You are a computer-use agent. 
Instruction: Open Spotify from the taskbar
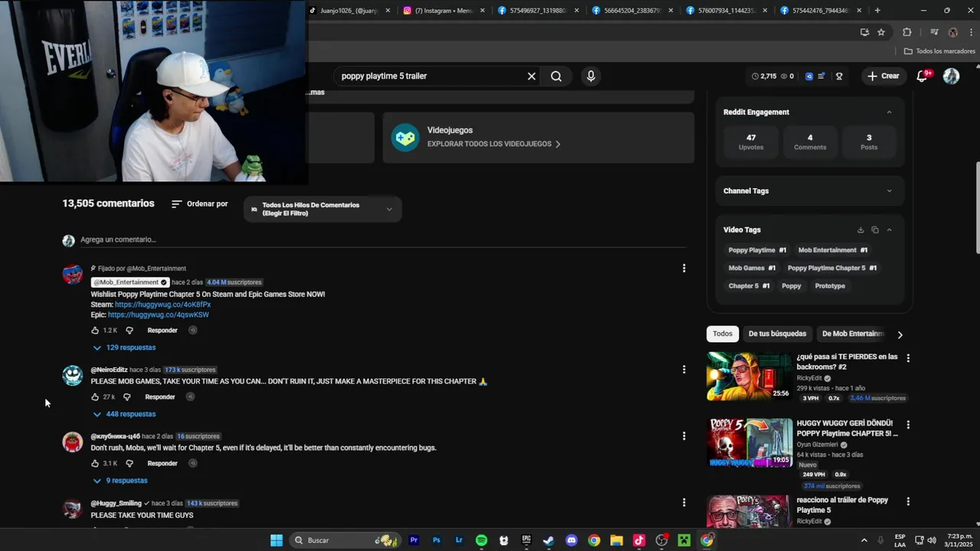[x=482, y=540]
